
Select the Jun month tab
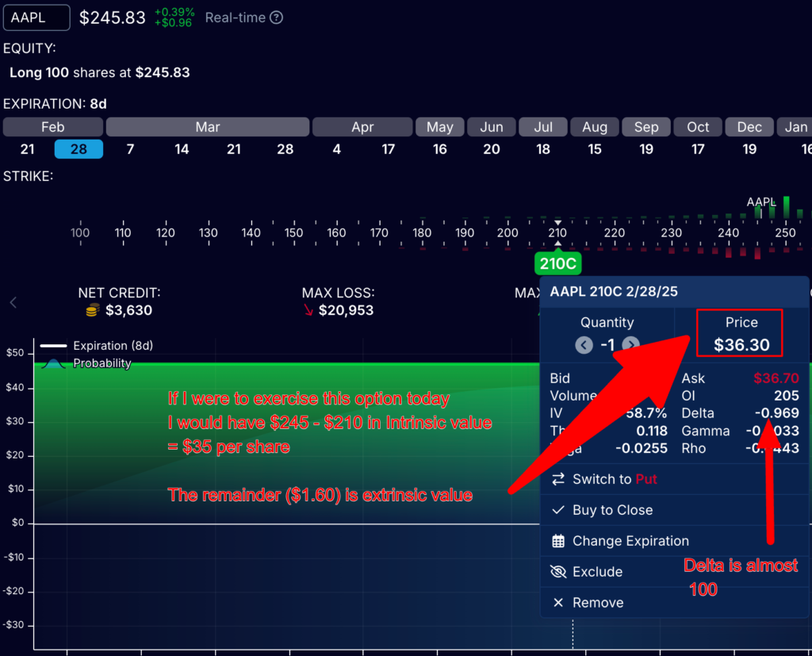coord(492,127)
